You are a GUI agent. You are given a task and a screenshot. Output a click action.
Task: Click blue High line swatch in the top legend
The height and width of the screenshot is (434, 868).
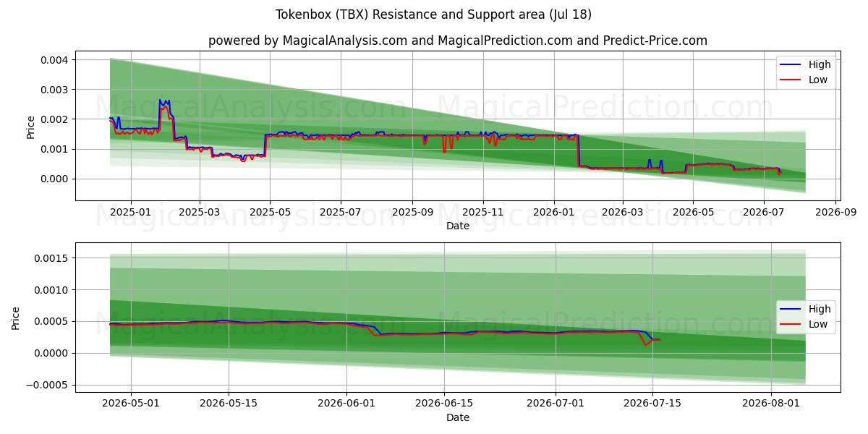point(791,65)
